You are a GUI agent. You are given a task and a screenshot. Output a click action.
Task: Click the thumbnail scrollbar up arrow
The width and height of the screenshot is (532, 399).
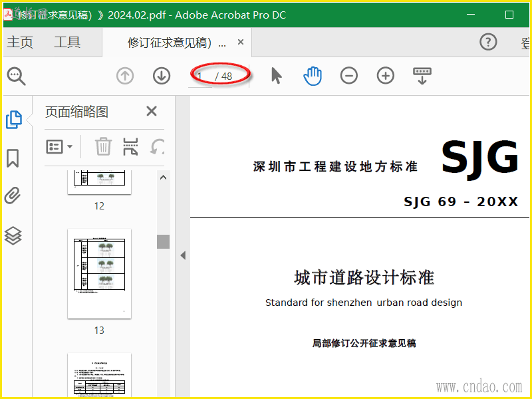click(x=163, y=178)
